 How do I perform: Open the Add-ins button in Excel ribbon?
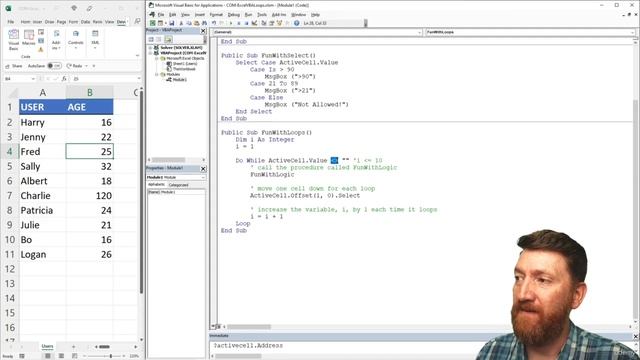(x=56, y=40)
